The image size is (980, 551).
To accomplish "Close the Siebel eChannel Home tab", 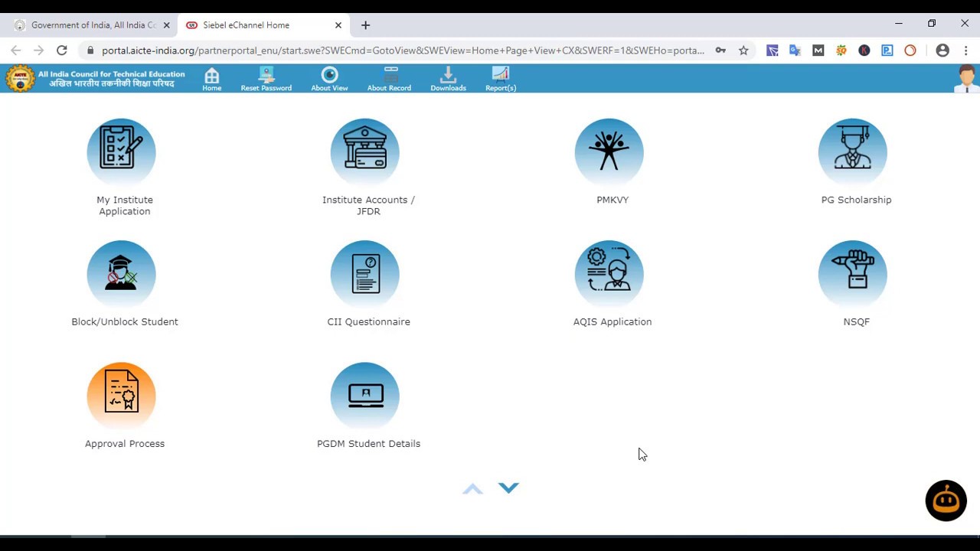I will [338, 25].
